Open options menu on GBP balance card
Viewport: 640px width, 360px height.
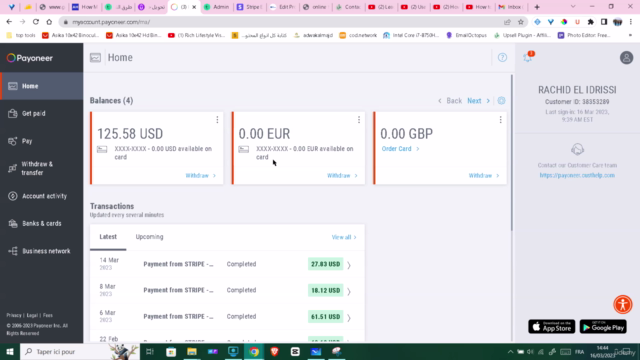click(x=500, y=120)
